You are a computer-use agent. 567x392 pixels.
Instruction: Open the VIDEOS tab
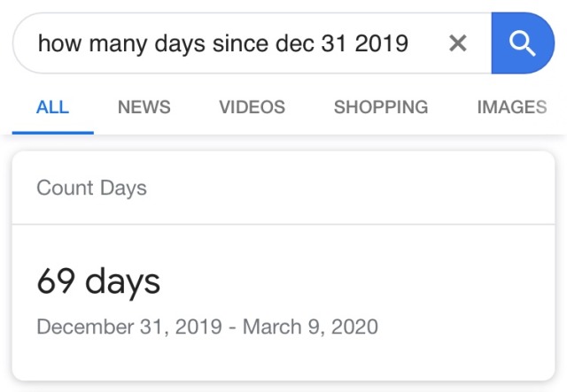[252, 107]
